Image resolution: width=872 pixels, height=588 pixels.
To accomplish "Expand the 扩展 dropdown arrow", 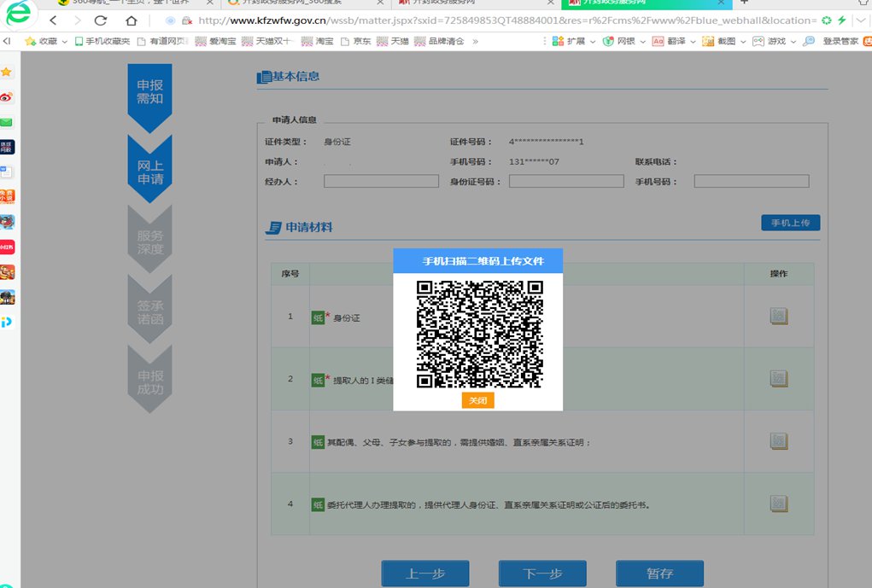I will pos(593,42).
